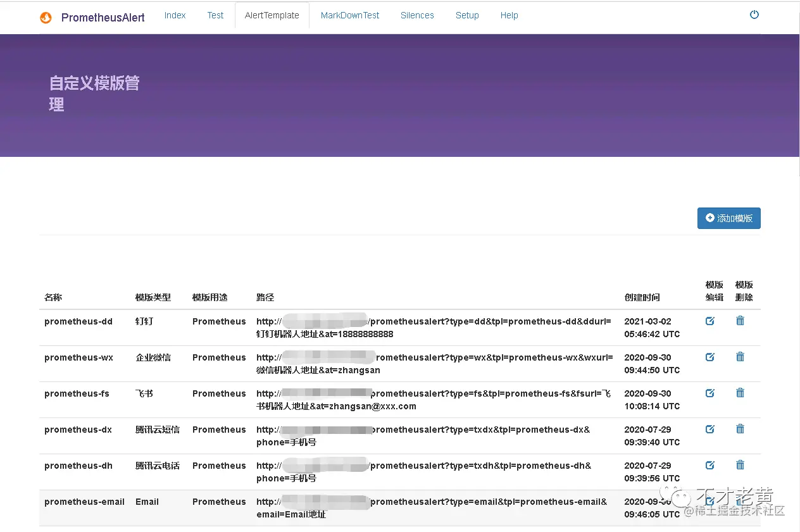
Task: Click the 腾讯云电话 template type cell
Action: (158, 466)
